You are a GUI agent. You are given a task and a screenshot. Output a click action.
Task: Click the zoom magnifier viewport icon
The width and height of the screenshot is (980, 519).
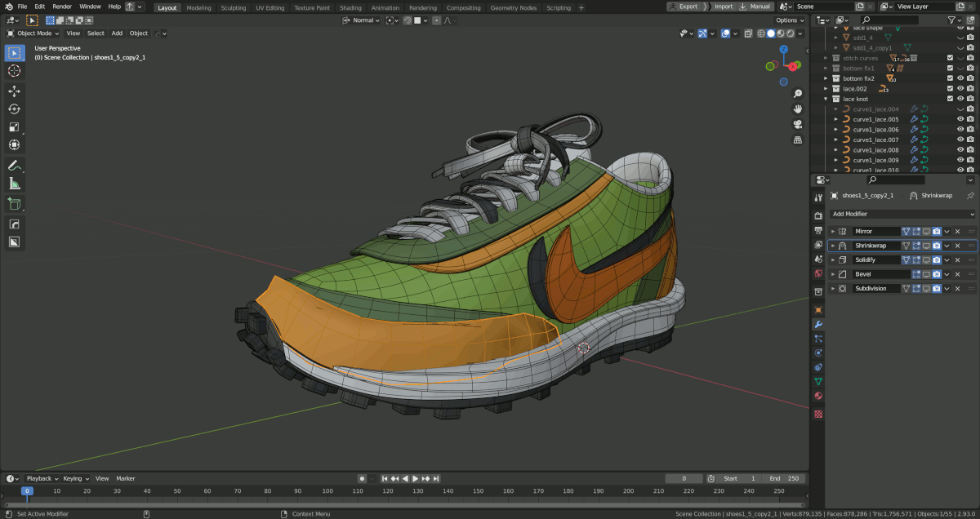(798, 94)
